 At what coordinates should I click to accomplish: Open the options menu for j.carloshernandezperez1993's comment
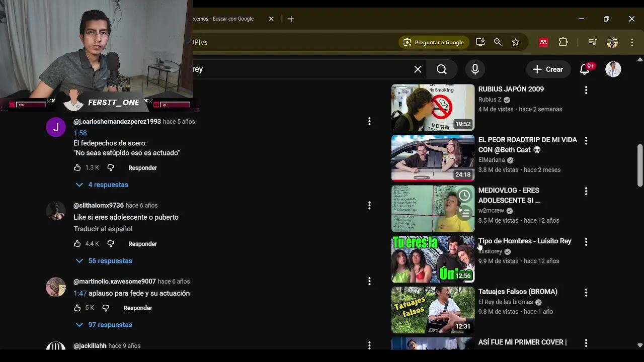(x=369, y=121)
